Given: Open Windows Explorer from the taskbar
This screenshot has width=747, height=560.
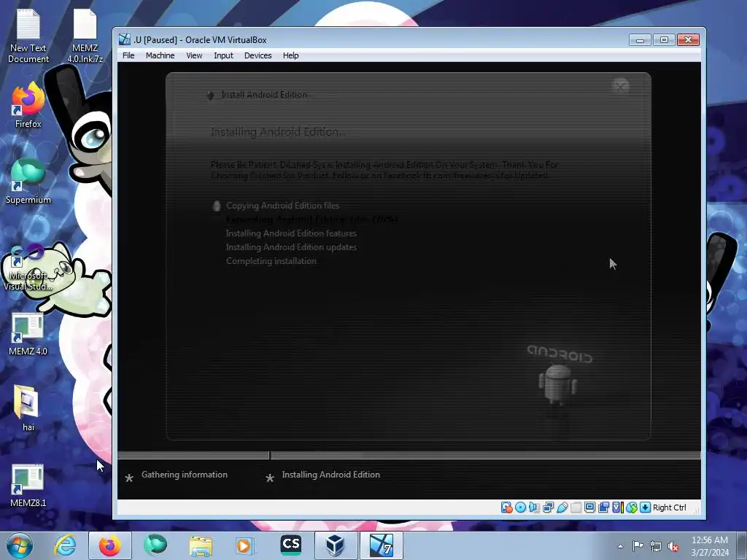Looking at the screenshot, I should click(201, 545).
